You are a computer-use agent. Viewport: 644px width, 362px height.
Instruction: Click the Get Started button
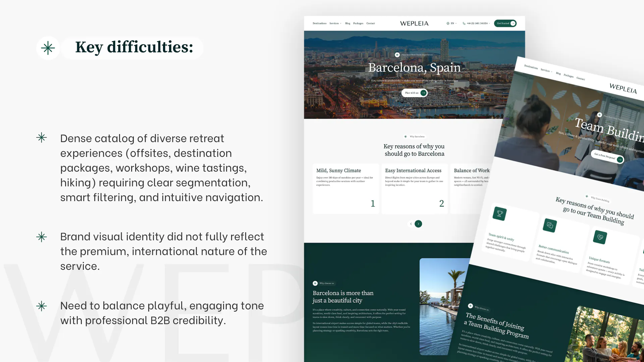pos(505,23)
